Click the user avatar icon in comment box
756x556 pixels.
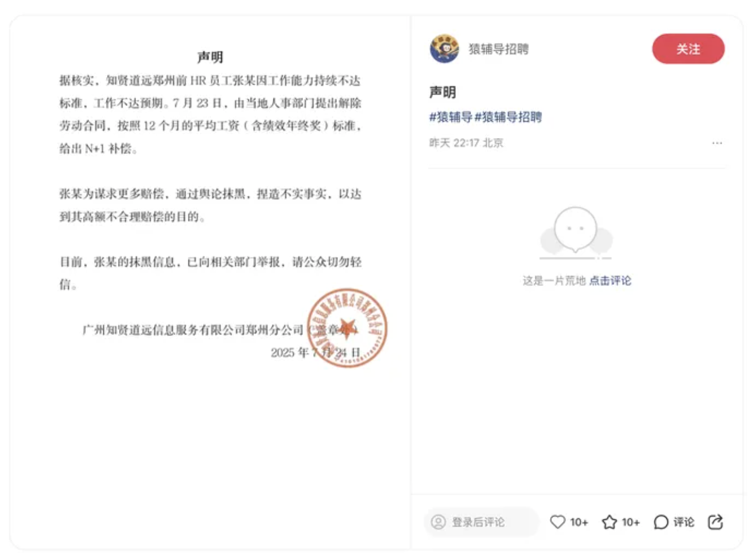pos(438,522)
